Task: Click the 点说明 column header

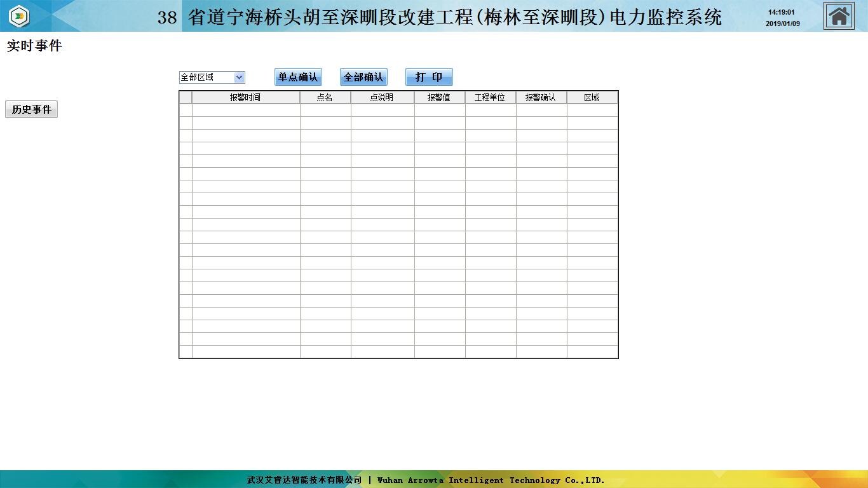Action: tap(382, 97)
